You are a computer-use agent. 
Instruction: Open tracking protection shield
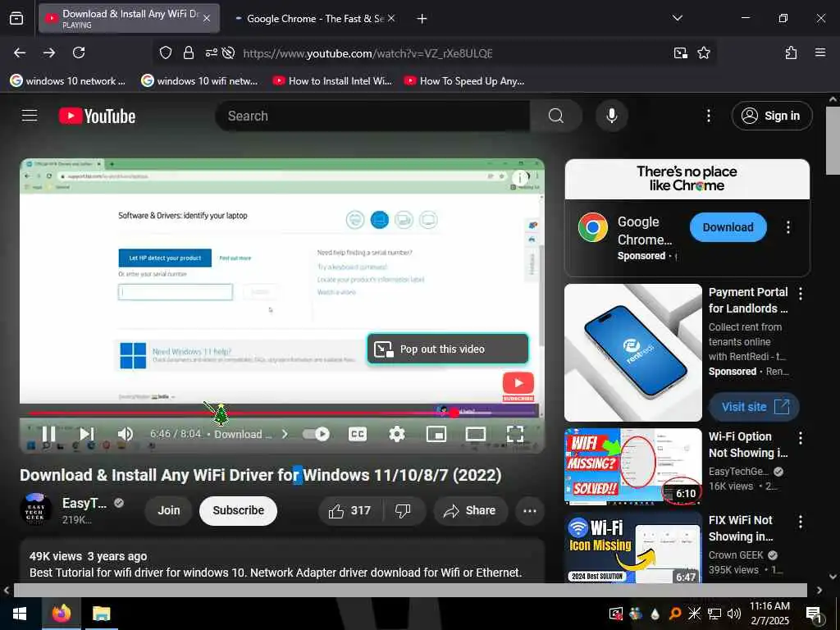pyautogui.click(x=166, y=52)
